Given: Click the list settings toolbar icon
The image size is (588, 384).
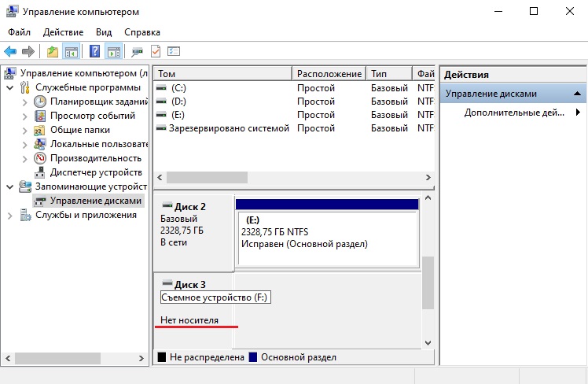Looking at the screenshot, I should point(174,51).
